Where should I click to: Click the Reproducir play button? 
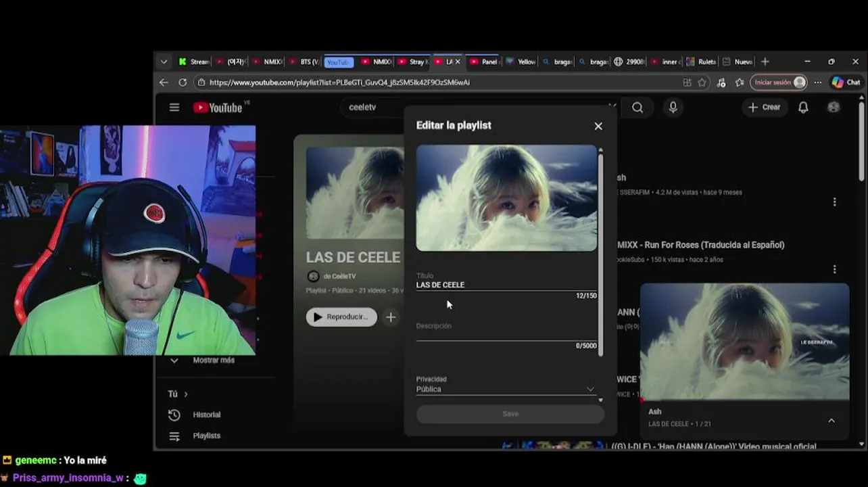[341, 317]
